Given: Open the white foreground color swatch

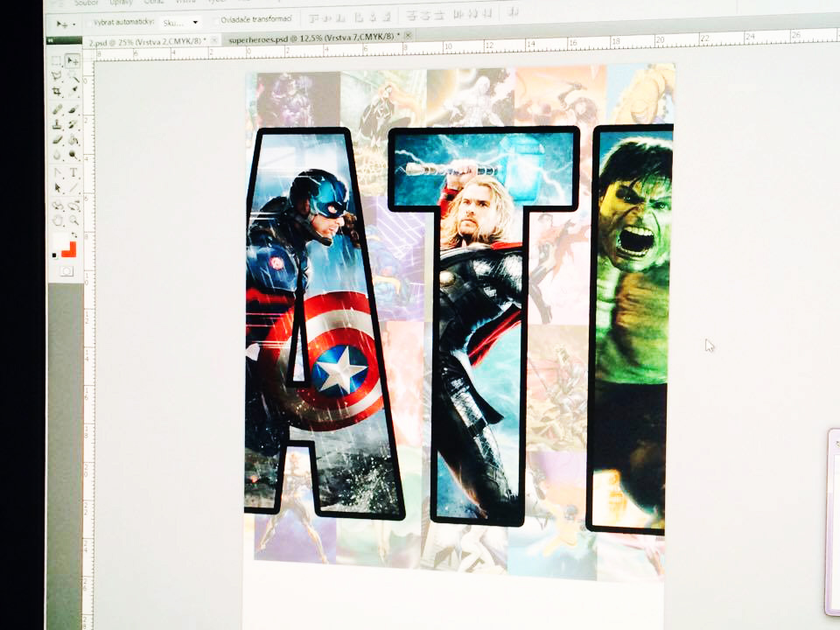Looking at the screenshot, I should (x=60, y=241).
